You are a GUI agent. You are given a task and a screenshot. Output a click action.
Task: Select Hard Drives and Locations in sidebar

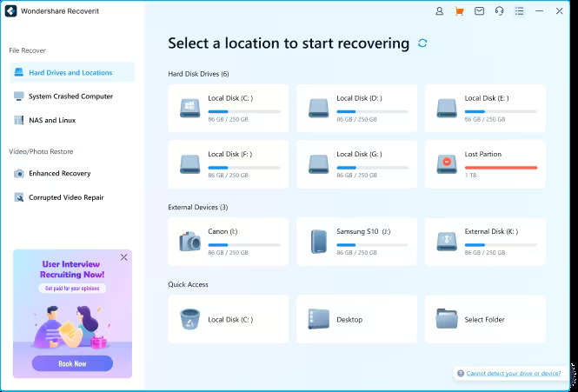pos(71,72)
